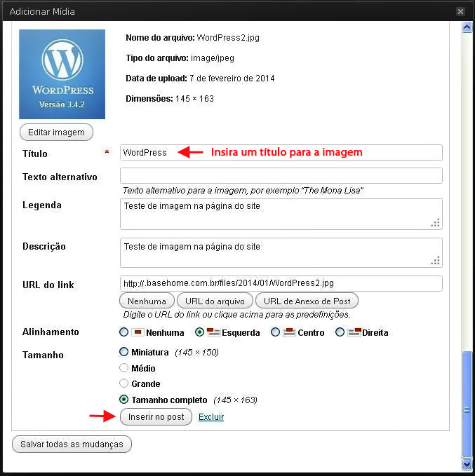Click the URL do link input field
Screen dimensions: 475x476
tap(281, 283)
